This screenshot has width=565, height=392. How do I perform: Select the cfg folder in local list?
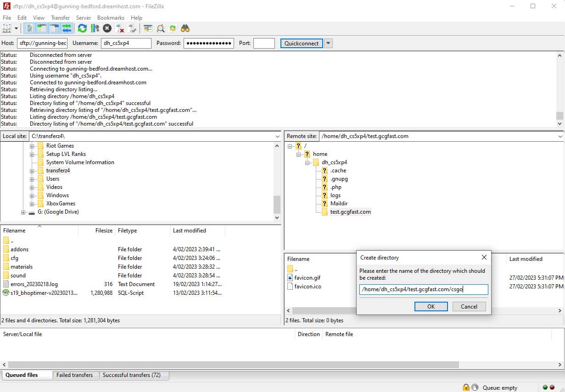pyautogui.click(x=14, y=258)
